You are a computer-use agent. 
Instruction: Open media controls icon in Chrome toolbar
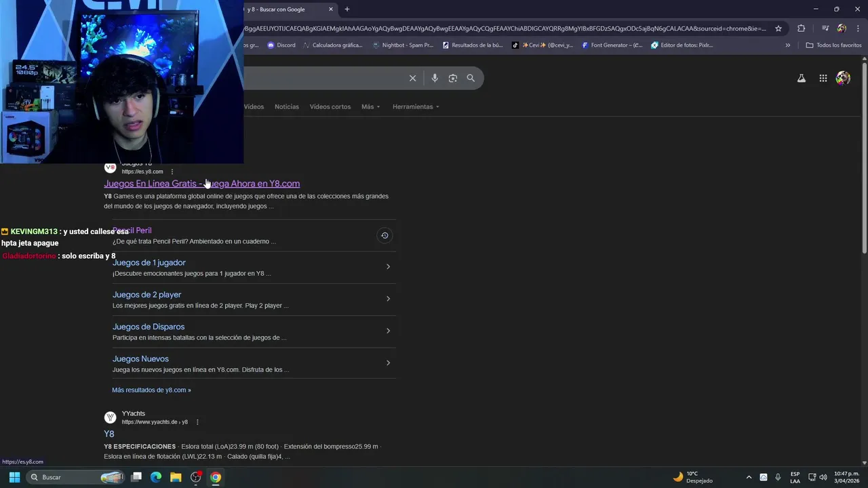point(825,28)
